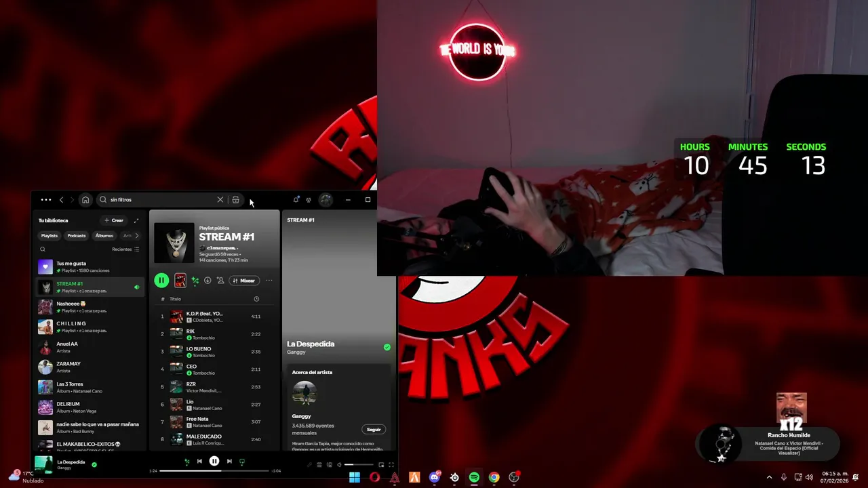Open the friends activity icon
This screenshot has height=488, width=868.
pyautogui.click(x=309, y=200)
